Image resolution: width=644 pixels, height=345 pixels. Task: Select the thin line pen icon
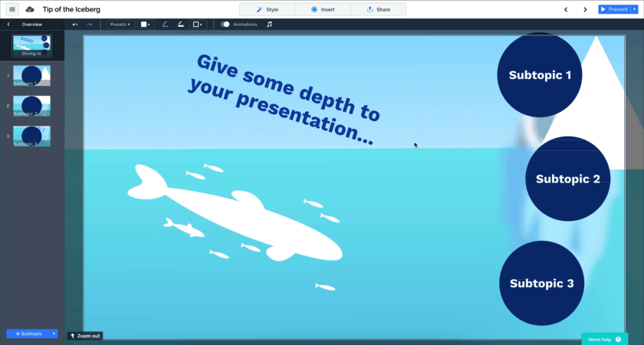pos(165,25)
